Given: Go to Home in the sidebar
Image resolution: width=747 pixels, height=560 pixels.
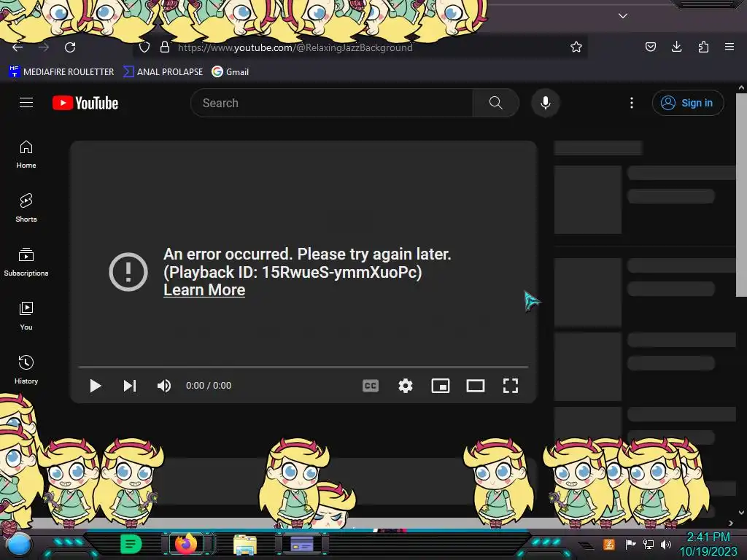Looking at the screenshot, I should (26, 155).
